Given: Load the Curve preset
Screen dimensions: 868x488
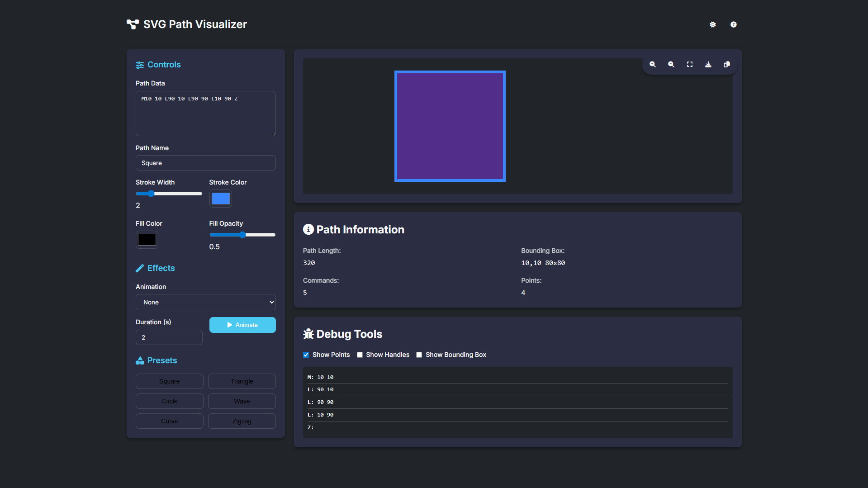Looking at the screenshot, I should point(170,421).
